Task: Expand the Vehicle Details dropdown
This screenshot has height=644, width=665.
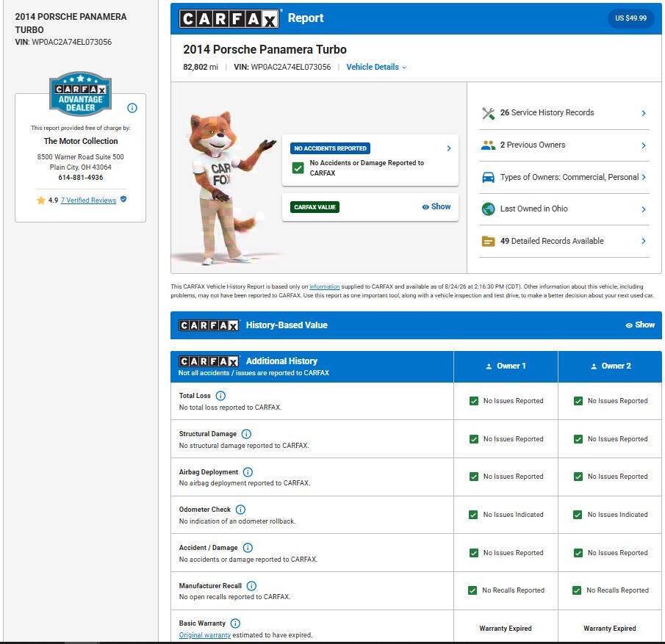Action: tap(376, 67)
